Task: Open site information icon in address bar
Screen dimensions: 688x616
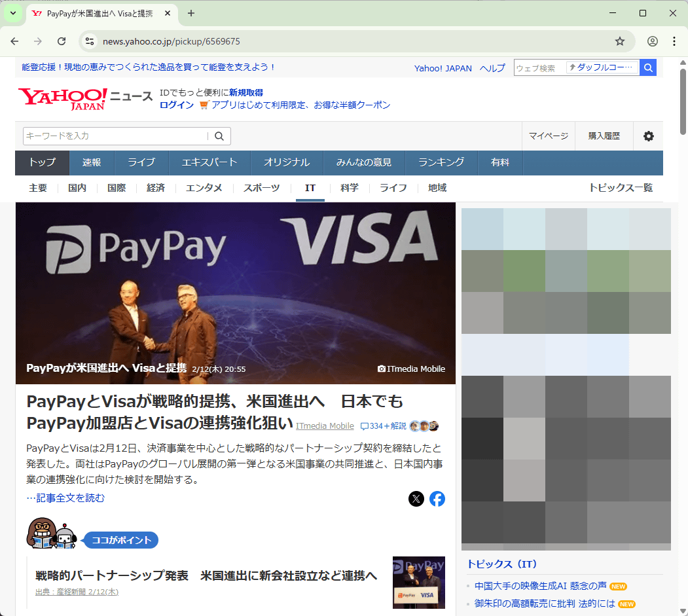Action: (x=90, y=41)
